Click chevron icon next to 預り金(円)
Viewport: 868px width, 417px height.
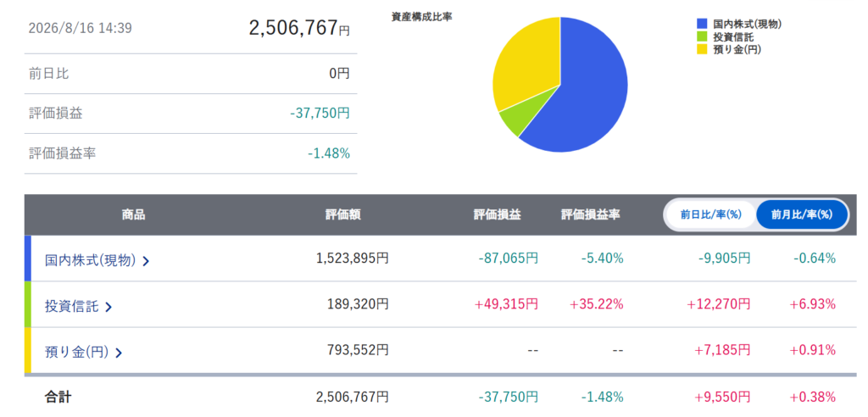tap(119, 353)
